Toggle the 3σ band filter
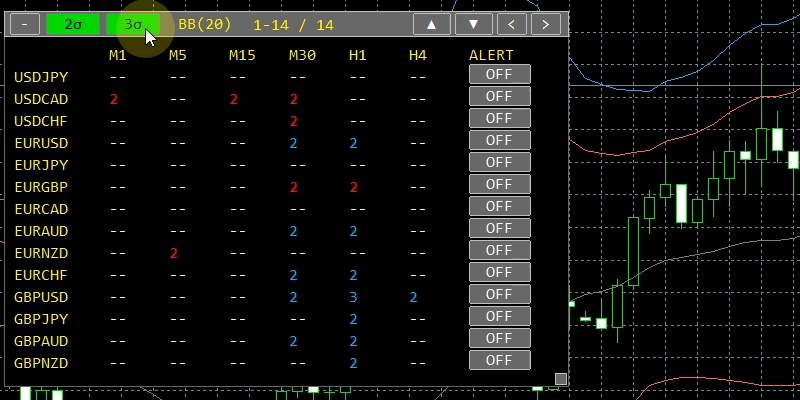The height and width of the screenshot is (400, 800). pos(133,24)
